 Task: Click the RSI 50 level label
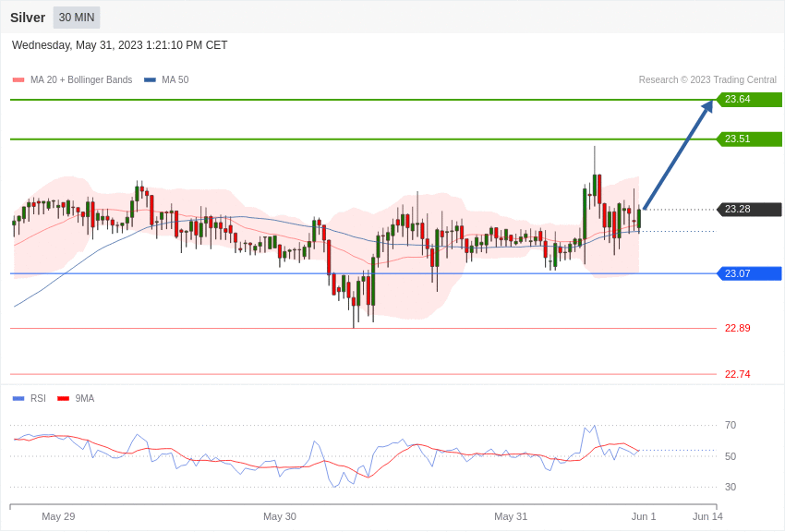click(731, 456)
